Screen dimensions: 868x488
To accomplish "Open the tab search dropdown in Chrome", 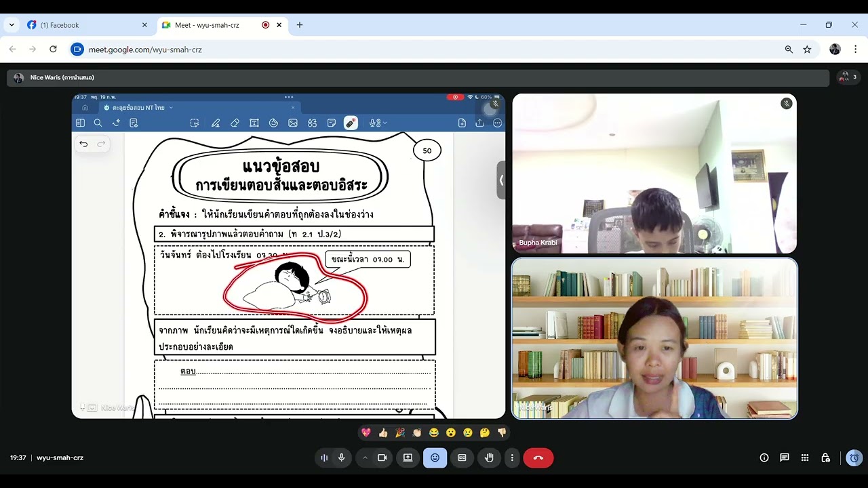I will point(12,25).
